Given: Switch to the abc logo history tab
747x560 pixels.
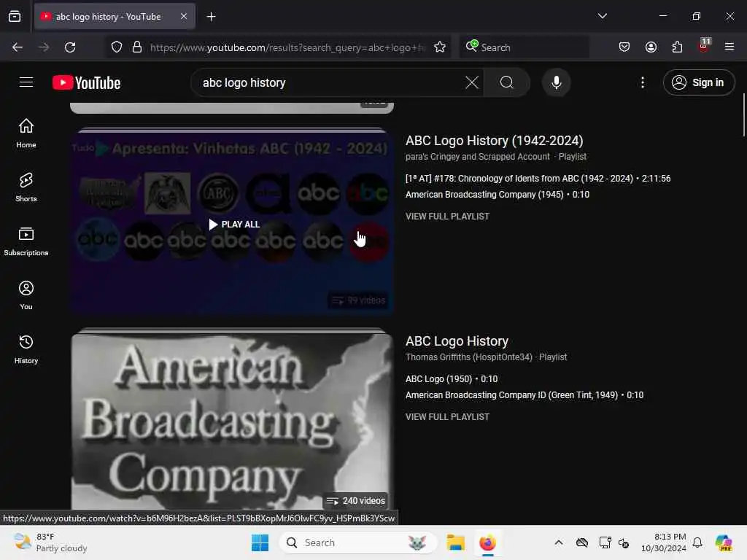Looking at the screenshot, I should [x=109, y=17].
